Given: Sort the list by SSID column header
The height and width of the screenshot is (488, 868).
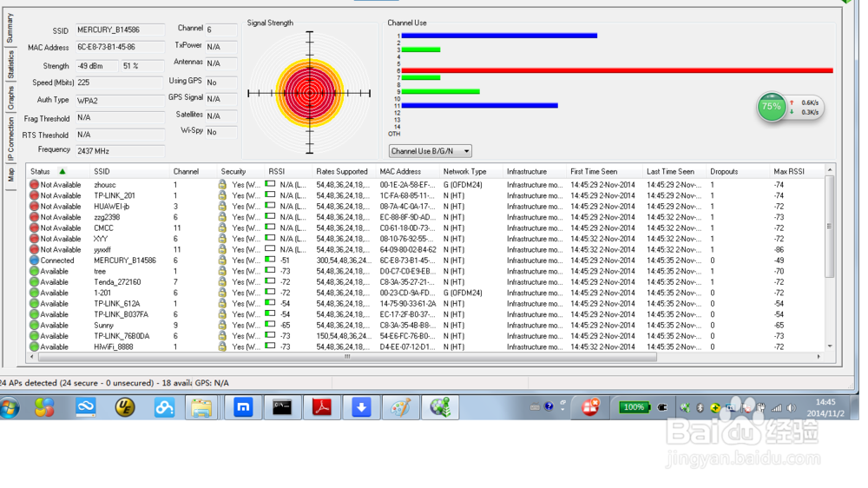Looking at the screenshot, I should 129,172.
